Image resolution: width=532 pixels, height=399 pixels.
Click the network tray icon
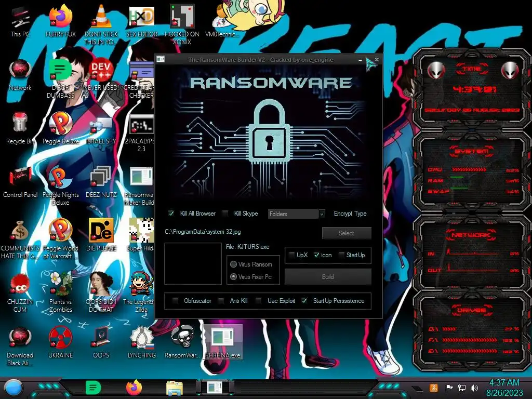pos(462,388)
